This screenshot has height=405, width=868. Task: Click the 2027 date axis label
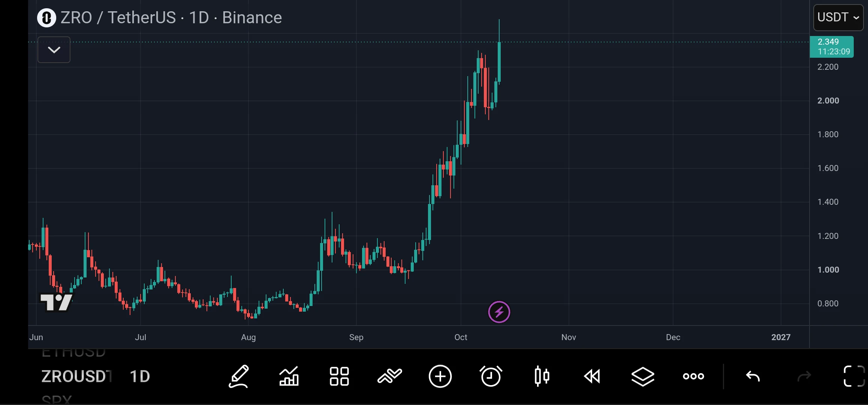click(x=781, y=337)
